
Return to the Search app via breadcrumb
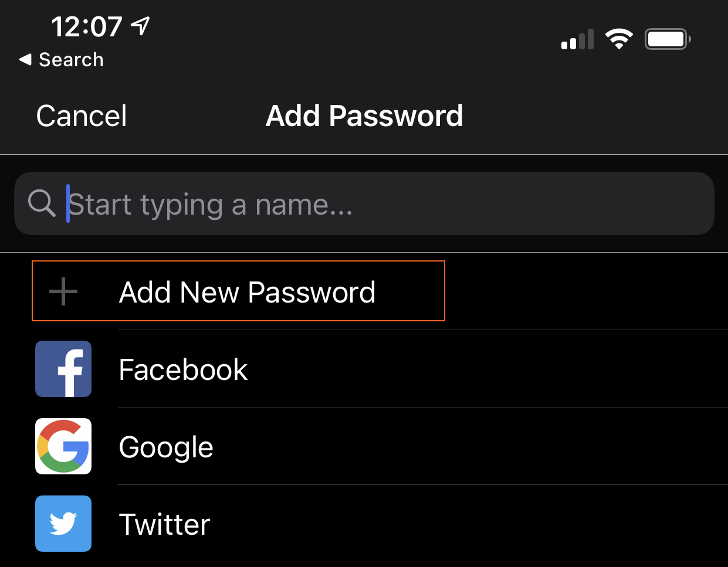click(x=71, y=59)
